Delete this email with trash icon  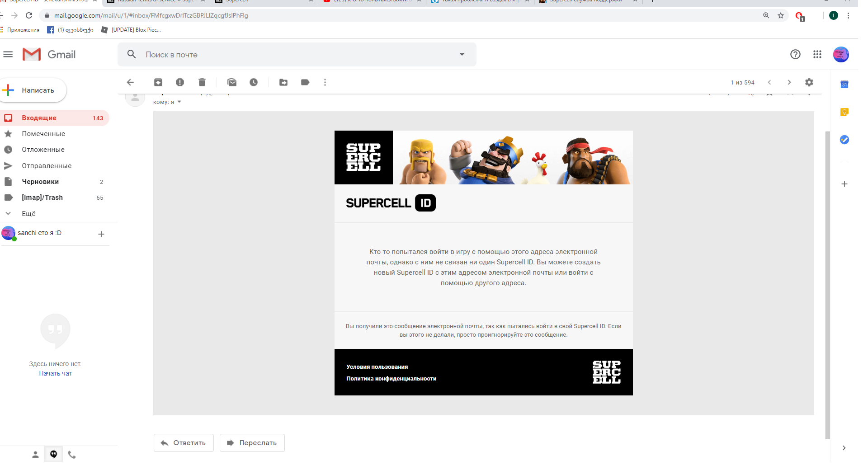click(x=202, y=82)
